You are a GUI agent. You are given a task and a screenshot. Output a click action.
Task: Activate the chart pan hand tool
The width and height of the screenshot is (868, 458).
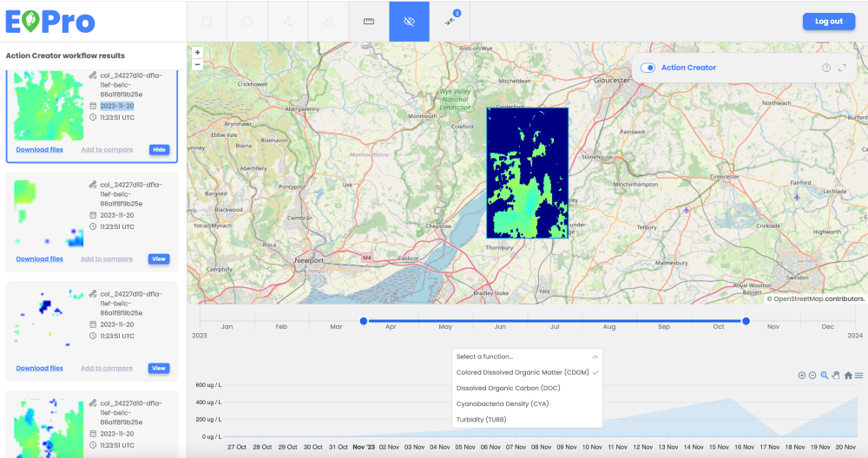836,376
